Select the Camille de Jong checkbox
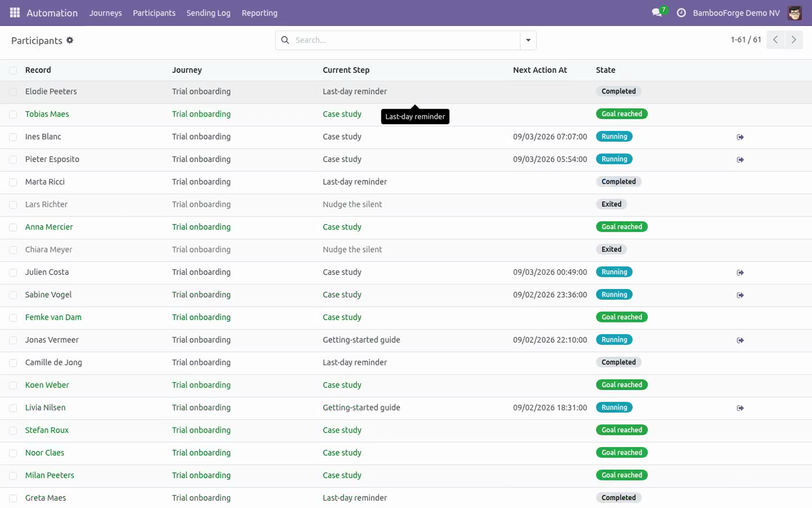Screen dimensions: 812x508 (x=13, y=363)
